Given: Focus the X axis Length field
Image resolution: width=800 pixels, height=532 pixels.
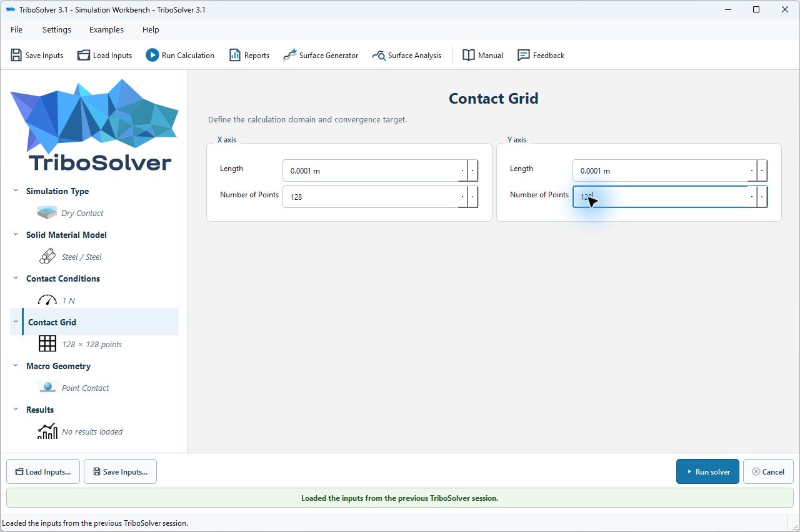Looking at the screenshot, I should (380, 170).
